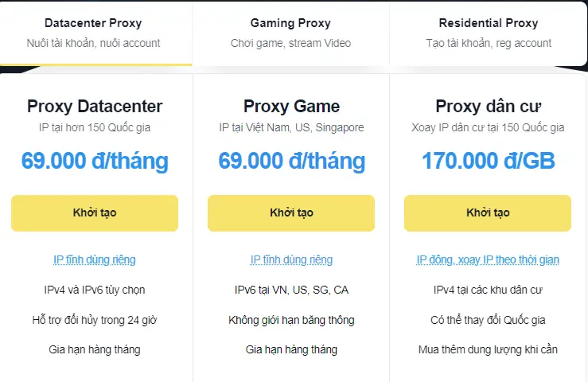
Task: Select the Residential Proxy tab
Action: (x=488, y=32)
